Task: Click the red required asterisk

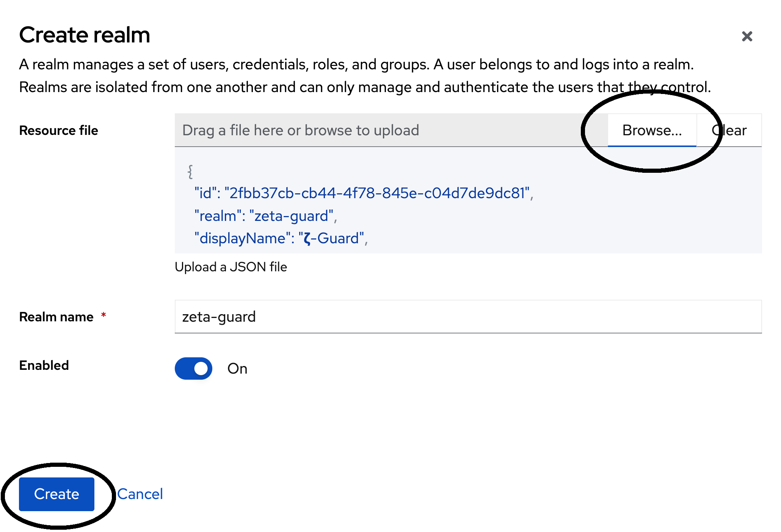Action: pos(103,315)
